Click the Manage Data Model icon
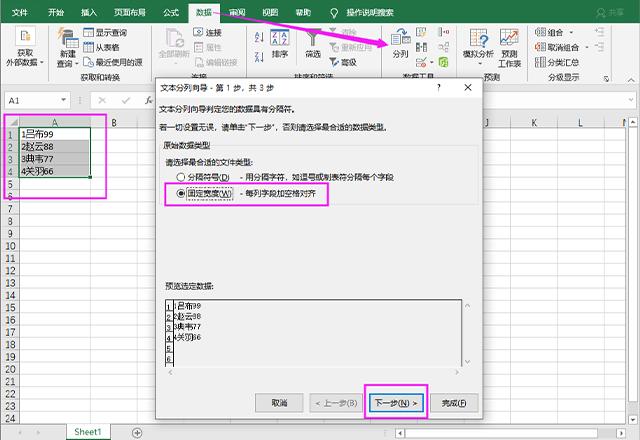This screenshot has width=640, height=440. click(443, 62)
